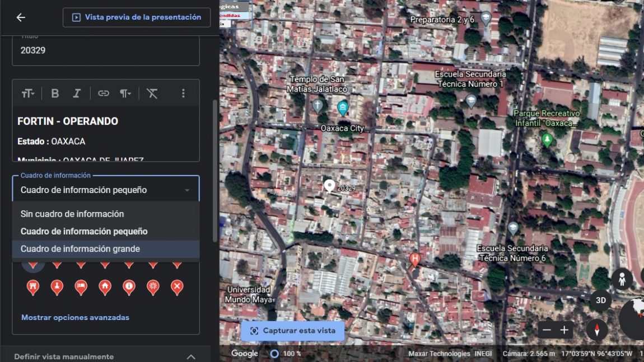Go back with the left arrow icon
The width and height of the screenshot is (644, 362).
[x=21, y=17]
